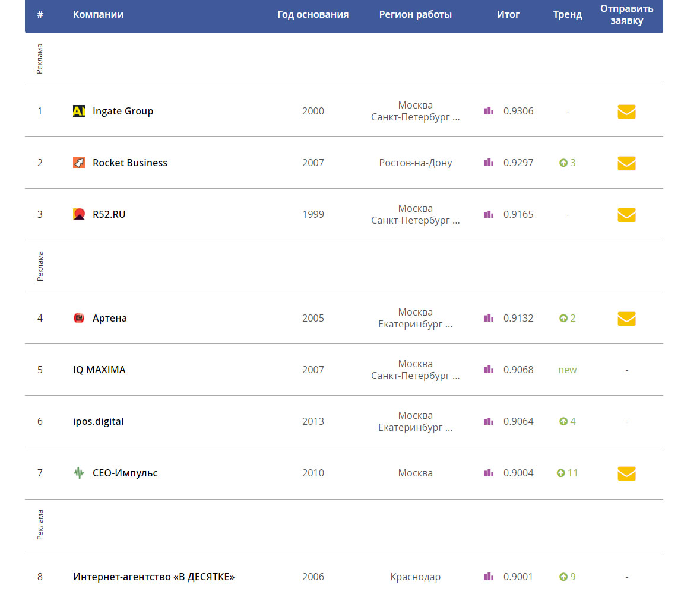Open the Ingate Group company link
700x598 pixels.
click(x=123, y=111)
